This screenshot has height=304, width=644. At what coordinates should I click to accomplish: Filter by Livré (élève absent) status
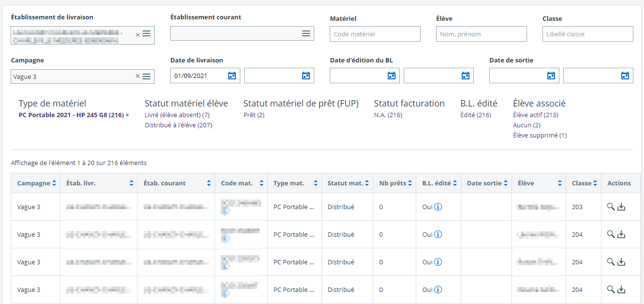pyautogui.click(x=177, y=115)
